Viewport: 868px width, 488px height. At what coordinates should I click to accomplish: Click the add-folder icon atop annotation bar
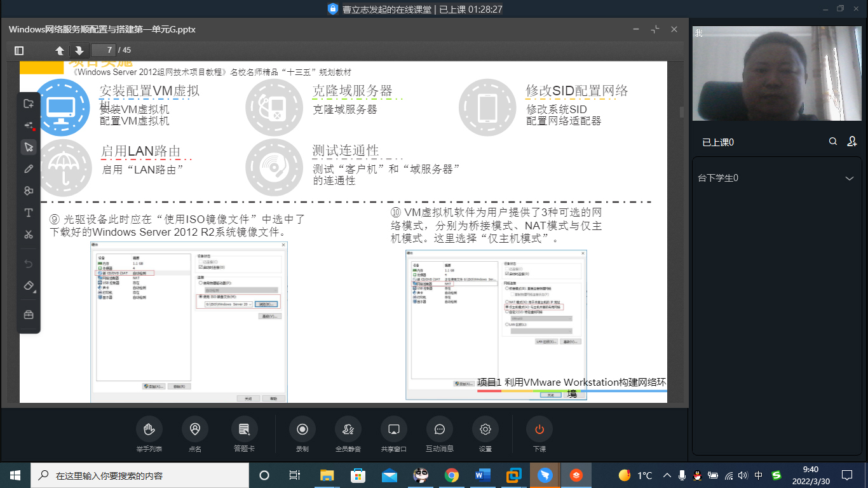[x=29, y=104]
